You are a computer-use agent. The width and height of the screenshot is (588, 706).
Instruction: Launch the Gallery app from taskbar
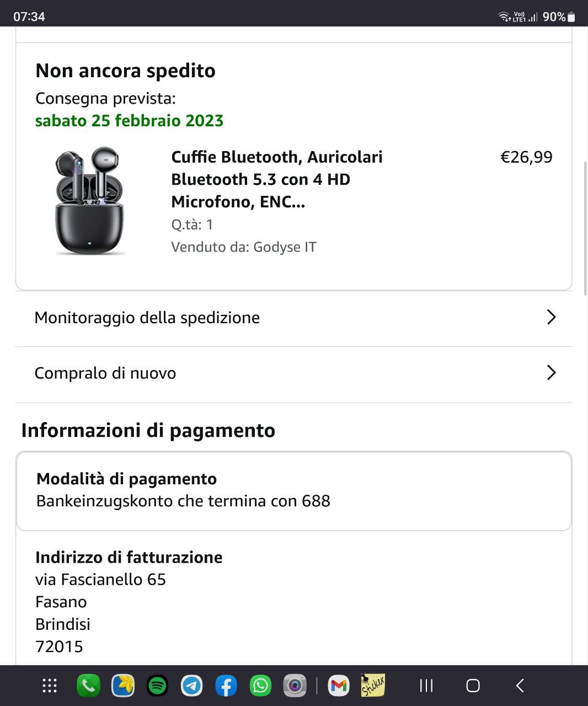point(123,686)
